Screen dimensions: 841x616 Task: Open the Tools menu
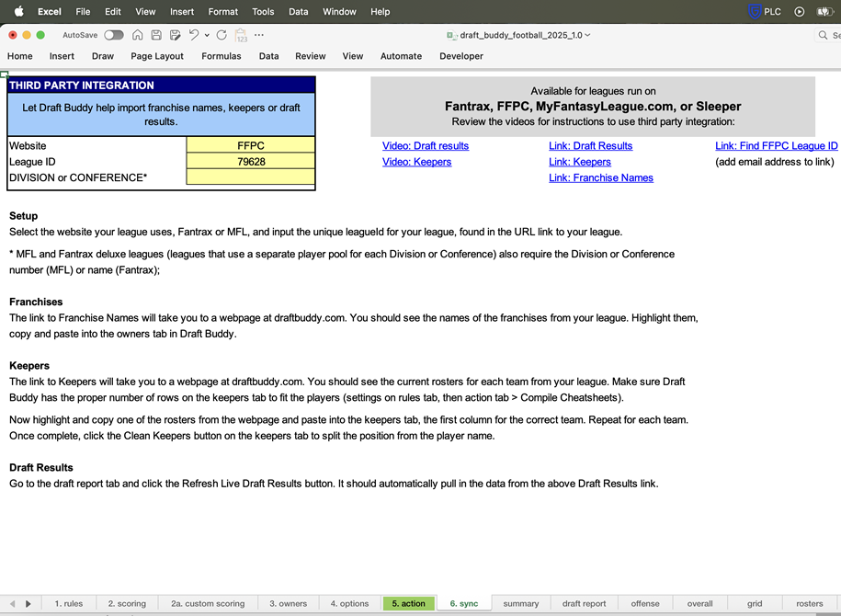click(263, 11)
